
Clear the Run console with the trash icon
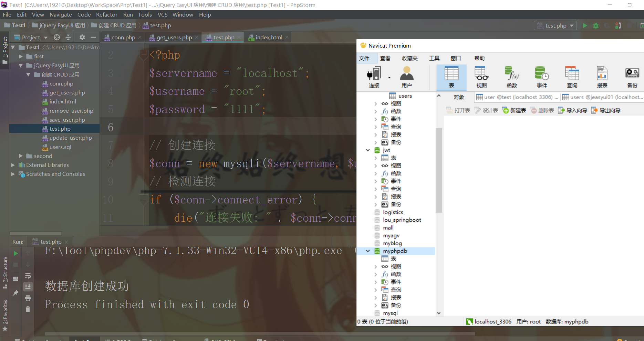click(x=28, y=309)
